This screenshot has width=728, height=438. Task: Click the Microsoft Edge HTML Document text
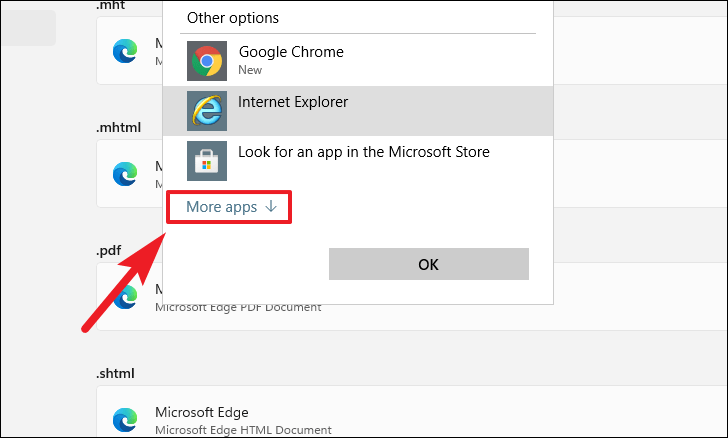pyautogui.click(x=243, y=430)
